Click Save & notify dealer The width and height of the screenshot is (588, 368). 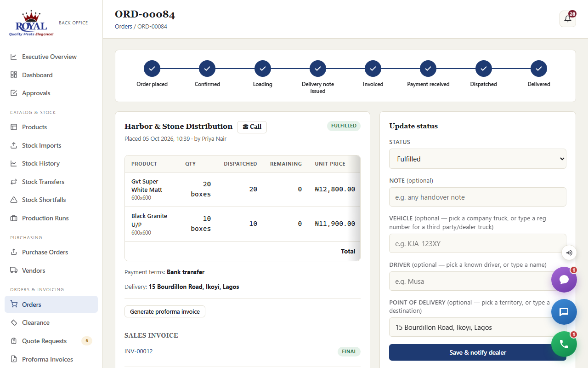[478, 352]
